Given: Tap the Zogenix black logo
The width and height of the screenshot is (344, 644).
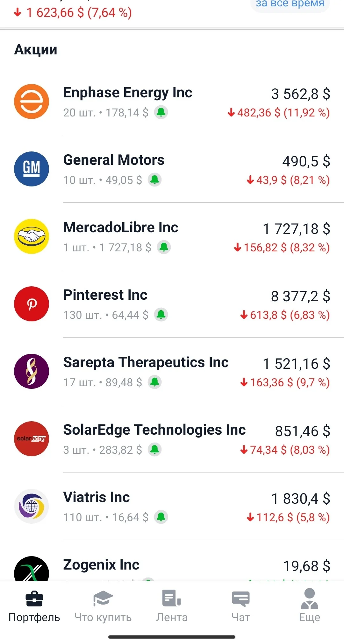Looking at the screenshot, I should point(32,569).
